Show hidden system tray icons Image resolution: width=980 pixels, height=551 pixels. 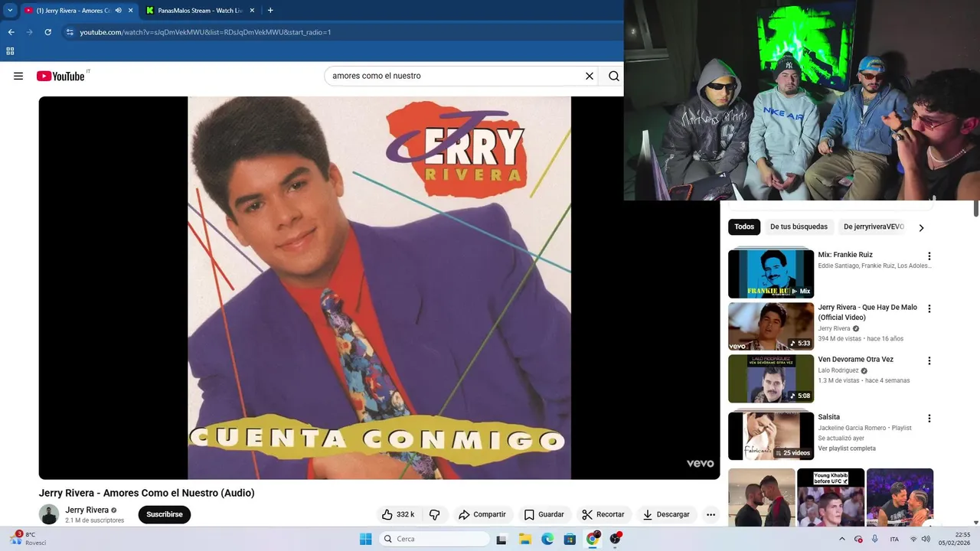(842, 539)
